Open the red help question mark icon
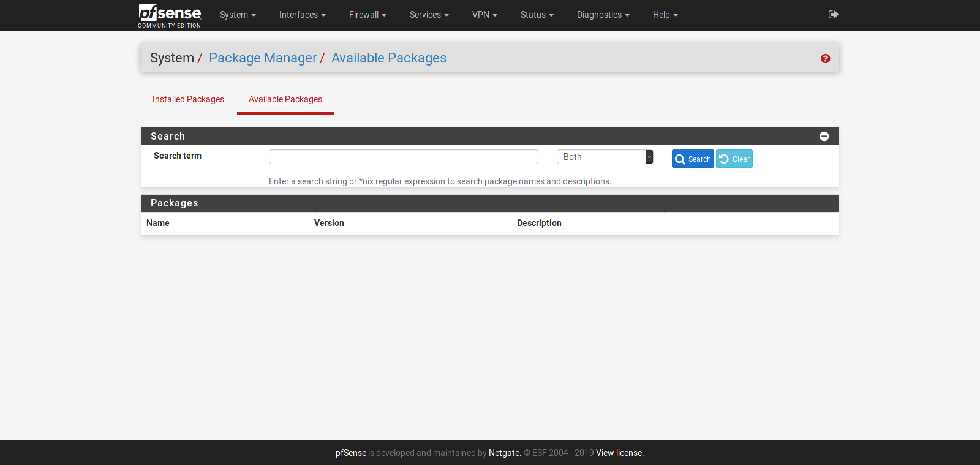 (825, 58)
